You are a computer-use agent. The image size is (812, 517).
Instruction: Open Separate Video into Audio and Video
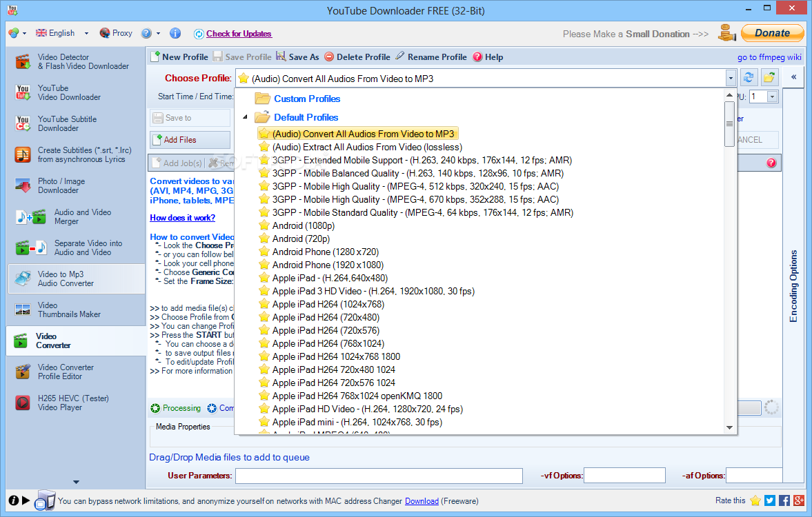point(76,248)
